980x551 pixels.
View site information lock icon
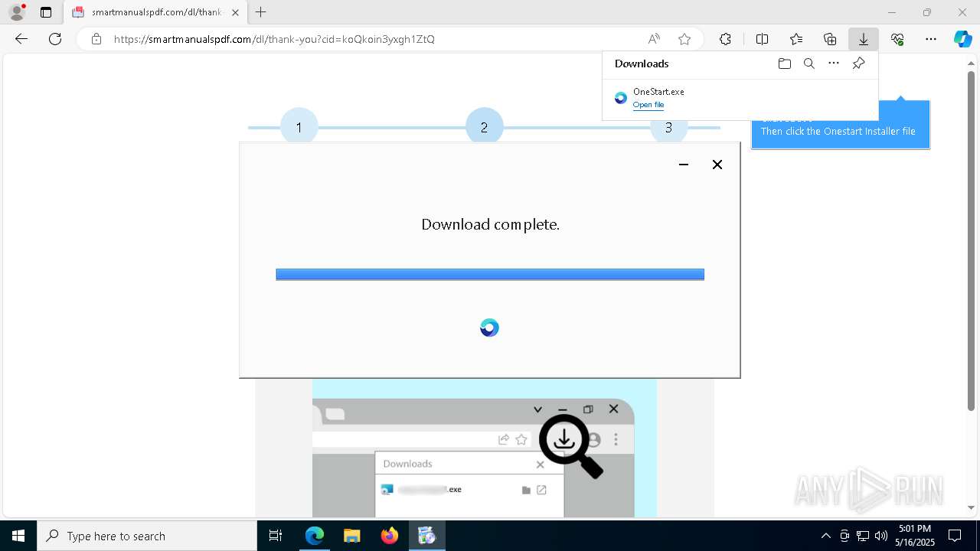click(96, 39)
